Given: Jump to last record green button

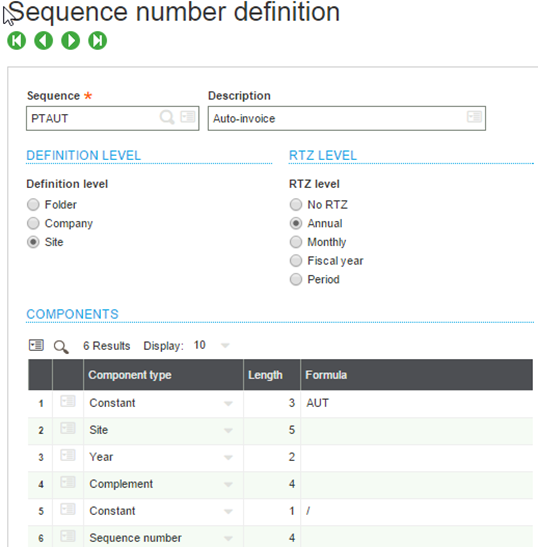Looking at the screenshot, I should click(x=98, y=40).
